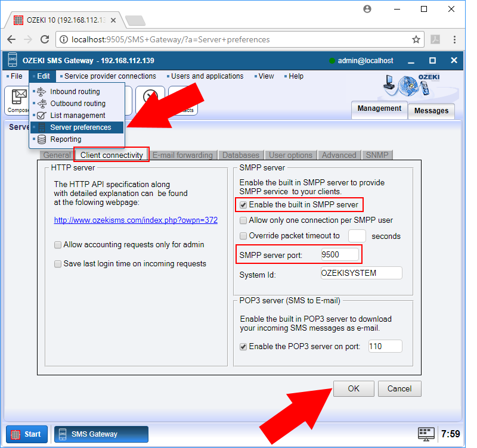This screenshot has height=448, width=477.
Task: Check Allow only one connection per SMPP user
Action: click(243, 220)
